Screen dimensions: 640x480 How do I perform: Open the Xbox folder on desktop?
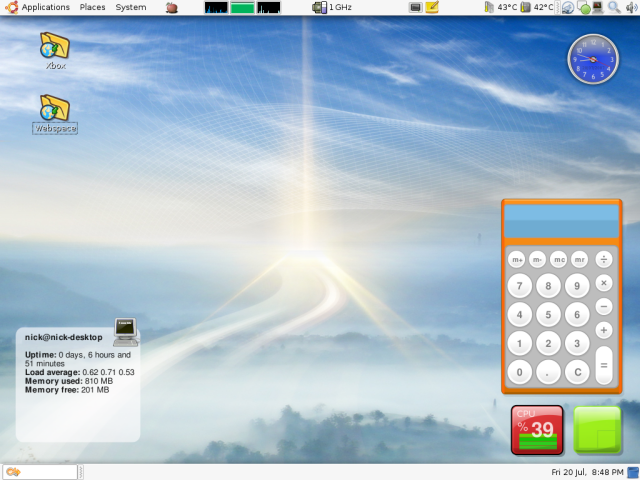[54, 46]
